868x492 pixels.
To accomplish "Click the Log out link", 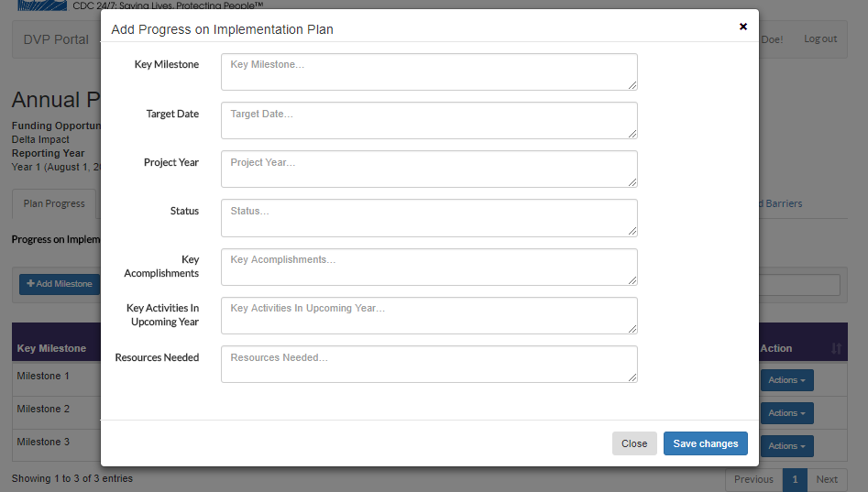I will coord(820,39).
